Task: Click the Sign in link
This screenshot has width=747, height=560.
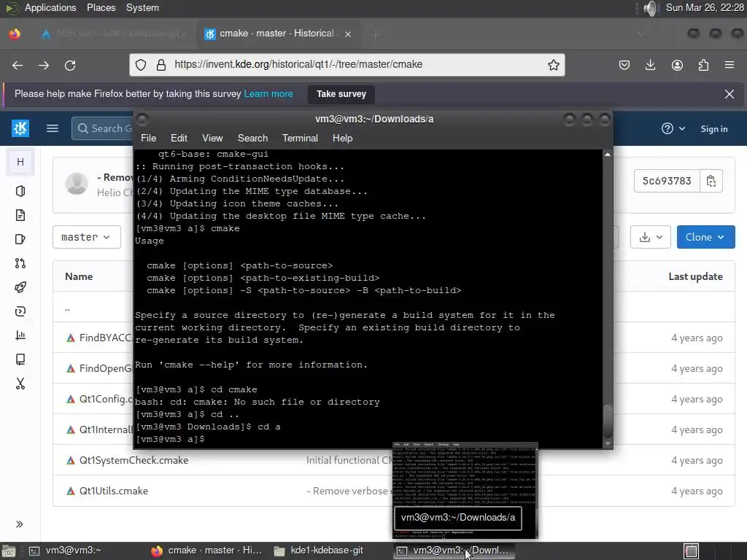Action: tap(713, 128)
